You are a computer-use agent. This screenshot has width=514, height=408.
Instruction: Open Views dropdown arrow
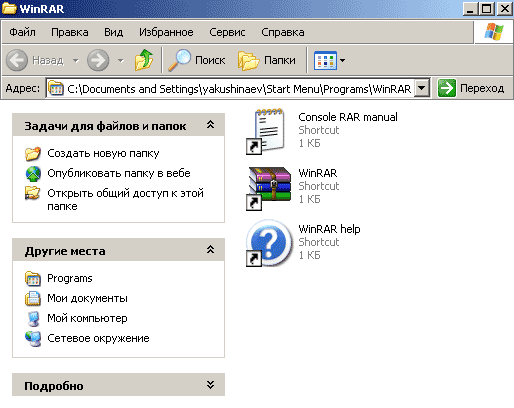pos(342,61)
